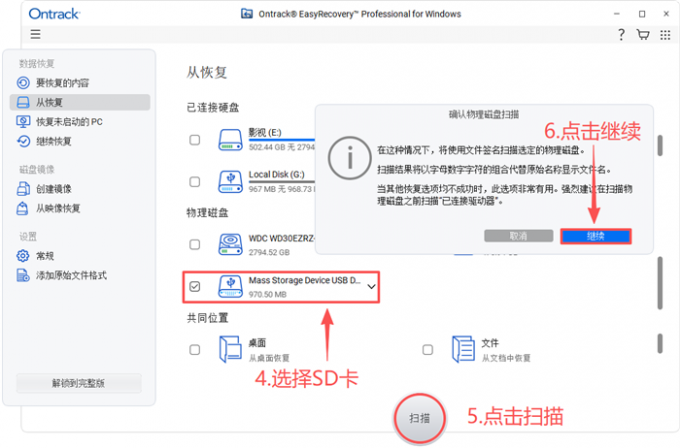Image resolution: width=680 pixels, height=448 pixels.
Task: Check the 桌面 location checkbox
Action: click(195, 350)
